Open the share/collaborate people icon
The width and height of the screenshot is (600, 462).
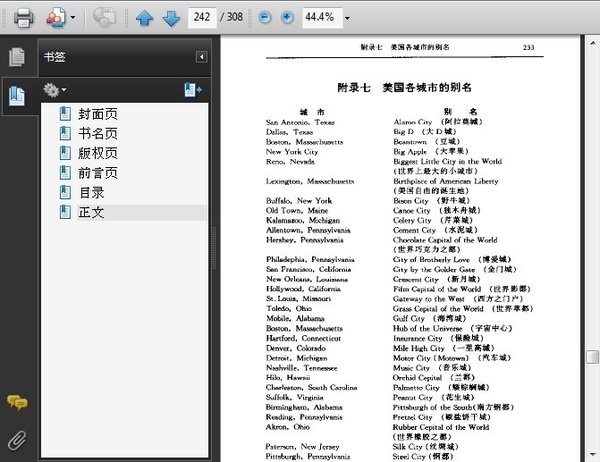(56, 18)
